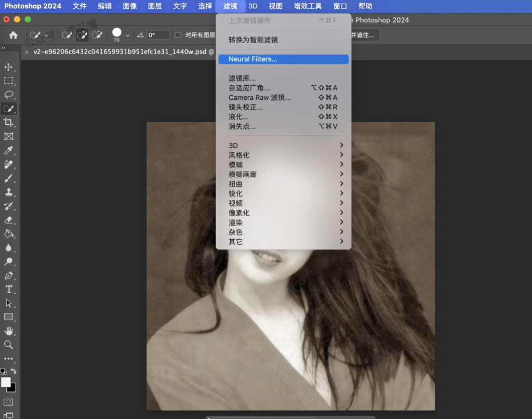Screen dimensions: 532x419
Task: Click the Select and Mask button
Action: (x=364, y=35)
